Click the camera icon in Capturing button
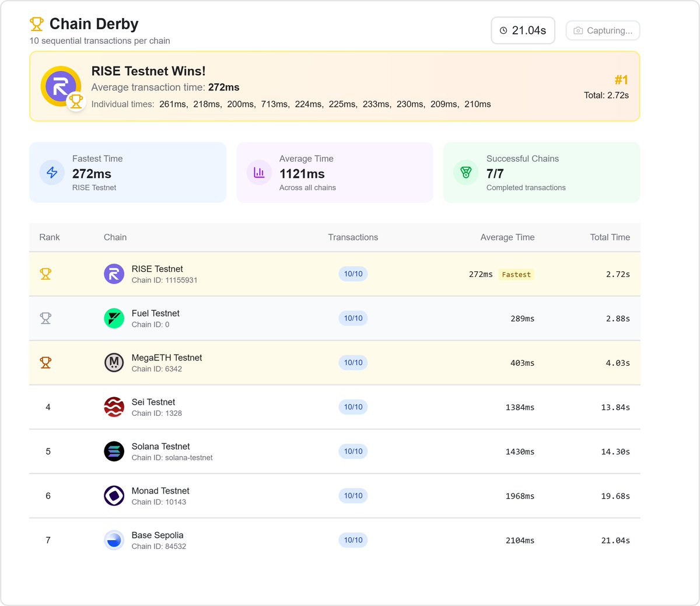Viewport: 700px width, 606px height. click(578, 30)
